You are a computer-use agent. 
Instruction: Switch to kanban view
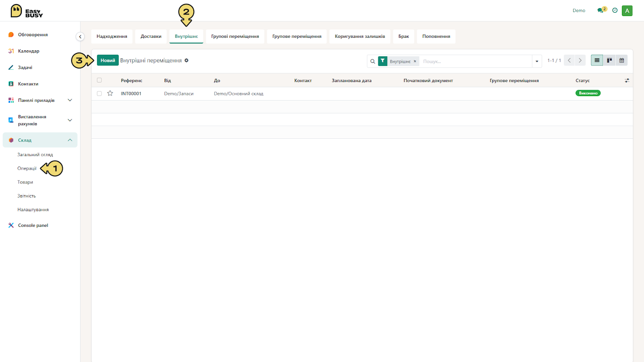609,60
